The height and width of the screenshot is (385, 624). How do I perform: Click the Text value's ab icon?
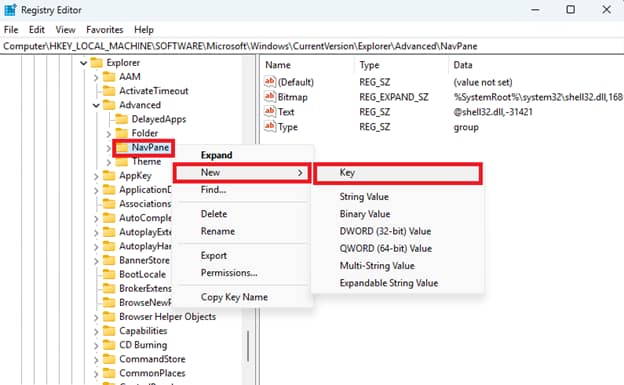coord(270,111)
